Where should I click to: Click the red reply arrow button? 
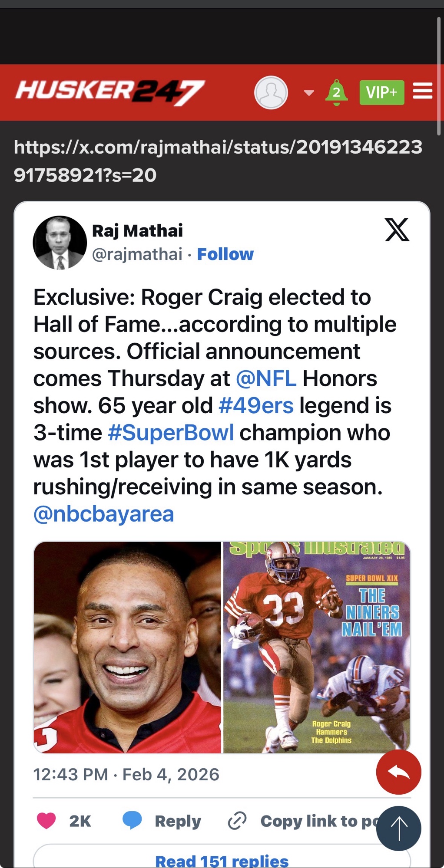pyautogui.click(x=398, y=772)
